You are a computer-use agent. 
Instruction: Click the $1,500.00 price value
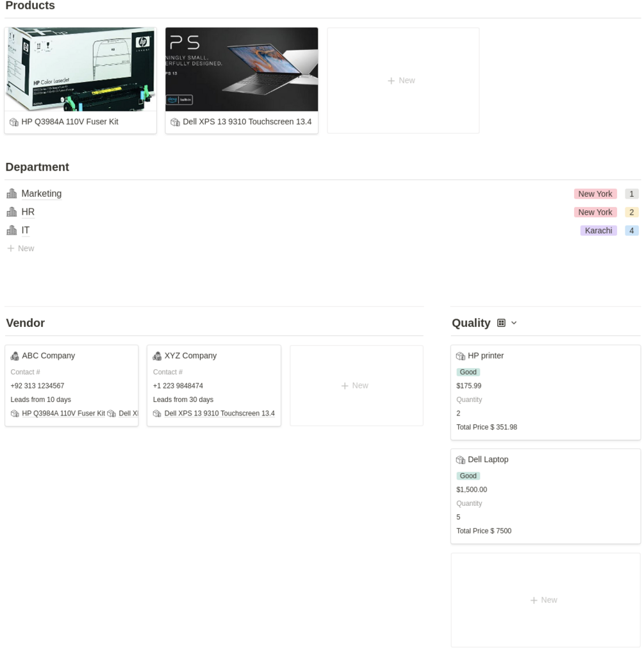tap(472, 489)
